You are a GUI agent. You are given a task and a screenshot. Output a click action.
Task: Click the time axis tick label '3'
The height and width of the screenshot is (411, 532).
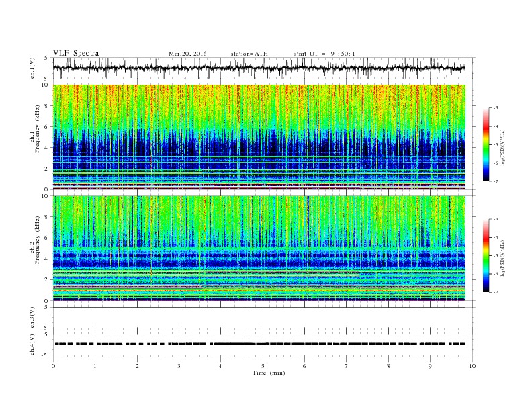click(179, 366)
